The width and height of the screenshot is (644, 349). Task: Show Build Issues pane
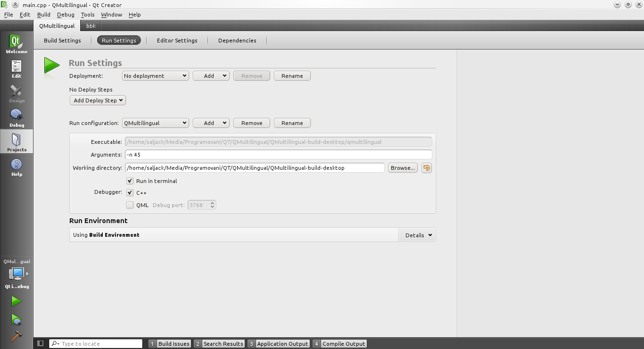tap(170, 344)
